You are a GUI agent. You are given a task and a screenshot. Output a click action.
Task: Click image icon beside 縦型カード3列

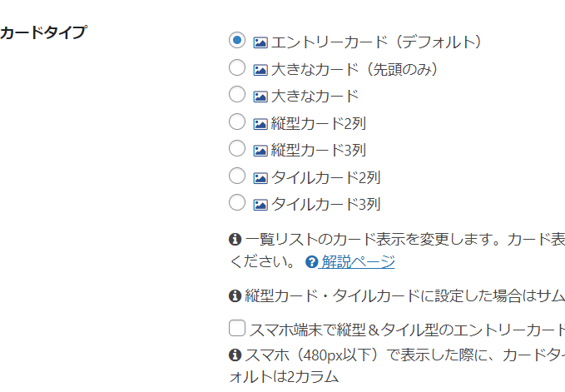260,151
